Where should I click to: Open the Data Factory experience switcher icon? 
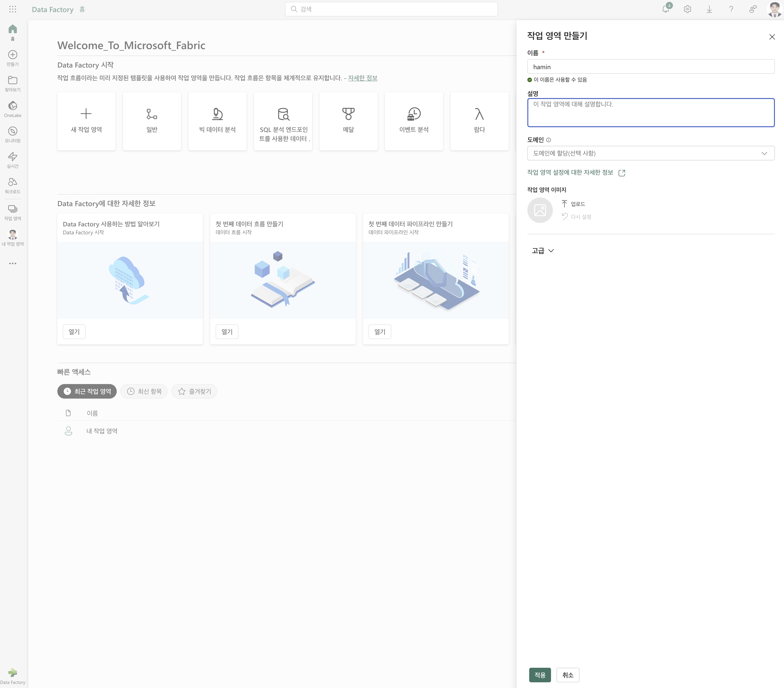13,676
